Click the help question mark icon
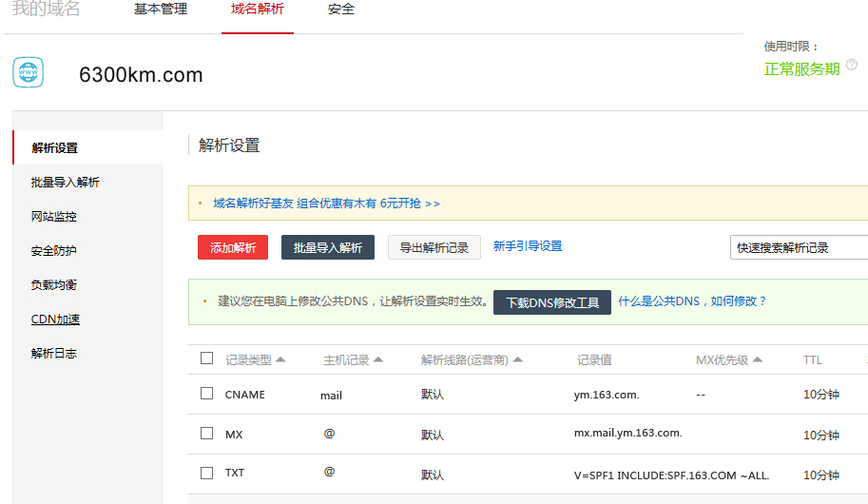Screen dimensions: 868x504 [x=852, y=65]
